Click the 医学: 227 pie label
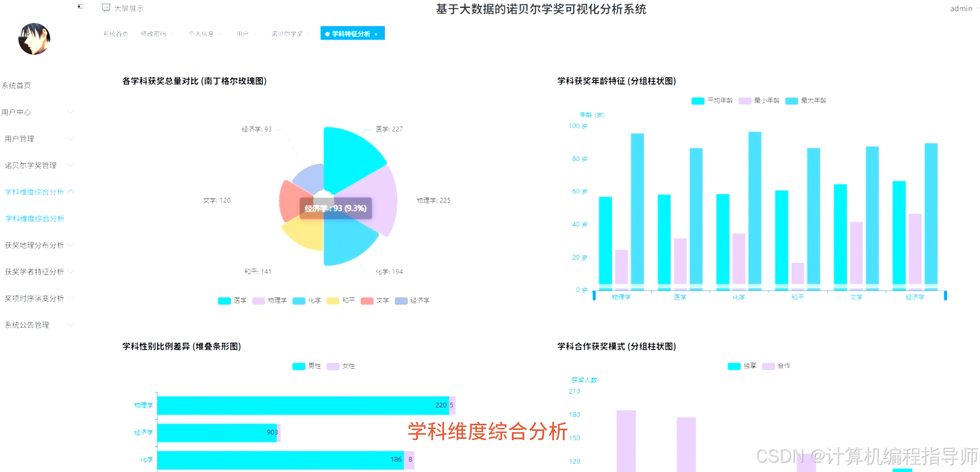This screenshot has width=980, height=472. [x=389, y=129]
